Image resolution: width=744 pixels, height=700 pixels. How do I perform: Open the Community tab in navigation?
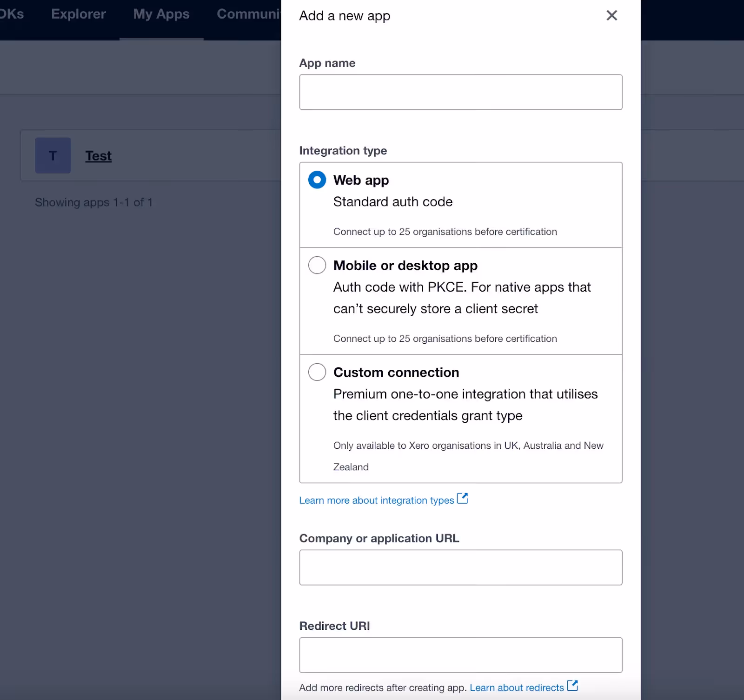click(249, 14)
